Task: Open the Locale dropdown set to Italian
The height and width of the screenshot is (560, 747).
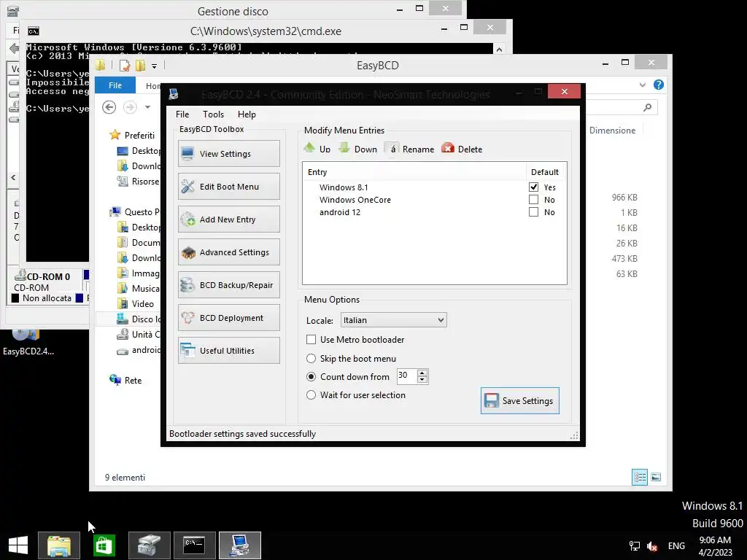Action: [x=393, y=320]
